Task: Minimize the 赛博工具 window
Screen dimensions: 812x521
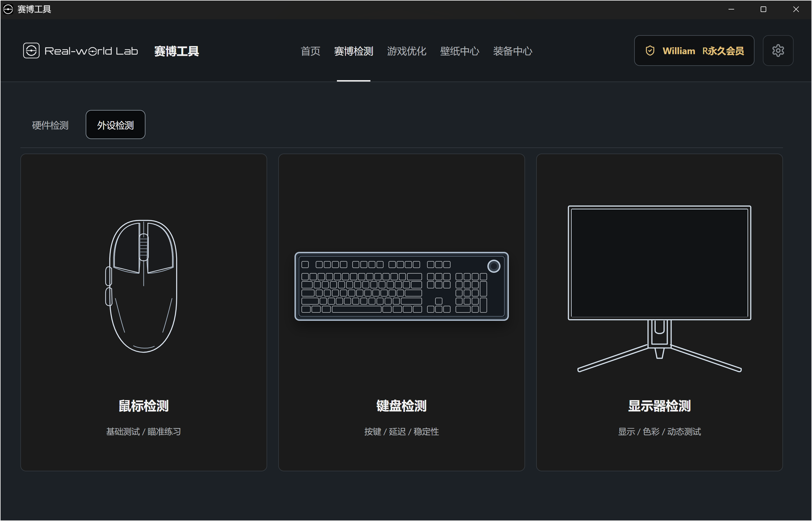Action: coord(731,9)
